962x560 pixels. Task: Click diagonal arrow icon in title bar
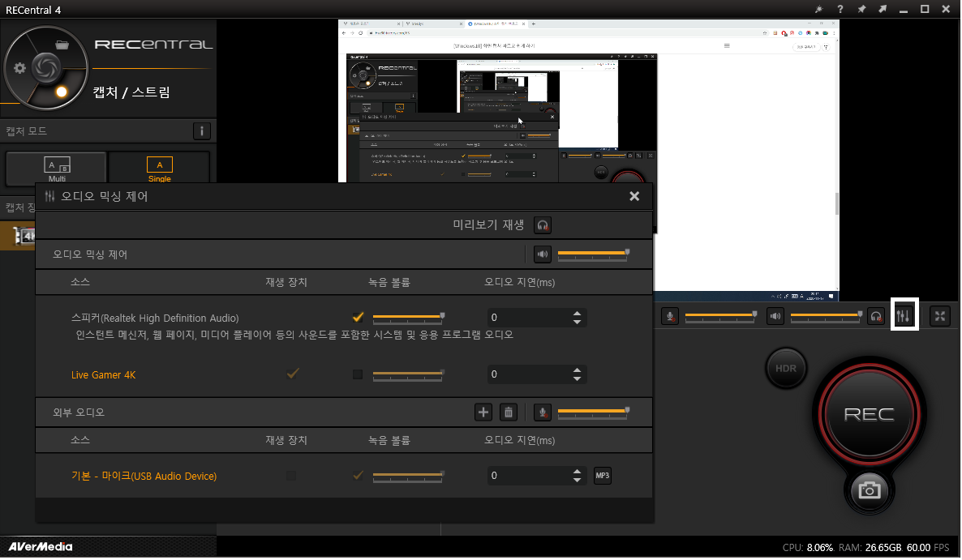pos(883,9)
